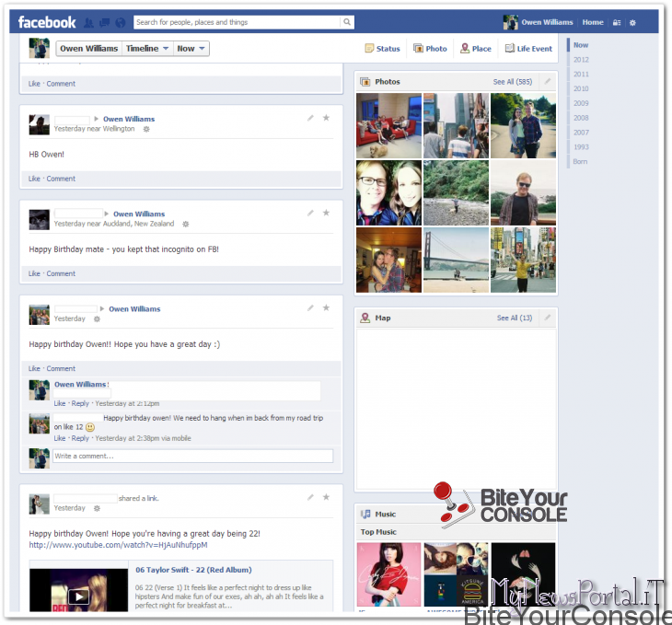Image resolution: width=672 pixels, height=625 pixels.
Task: Edit the 'Hope you have a great day' post
Action: tap(310, 308)
